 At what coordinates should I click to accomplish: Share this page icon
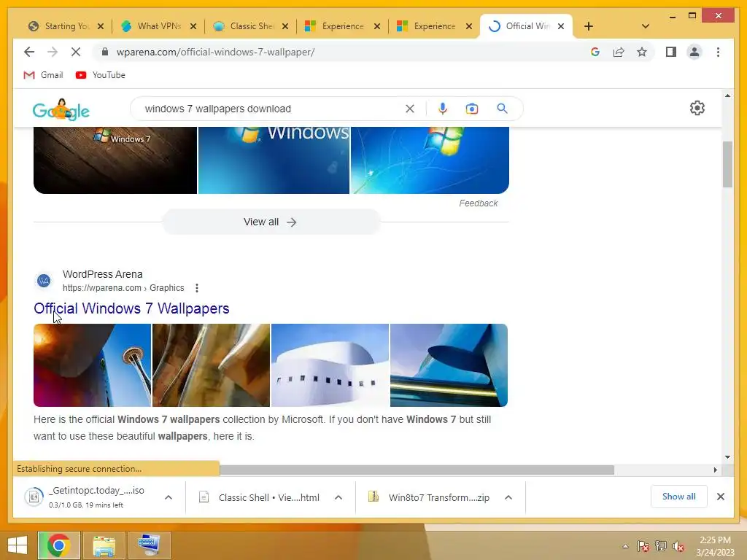click(619, 52)
